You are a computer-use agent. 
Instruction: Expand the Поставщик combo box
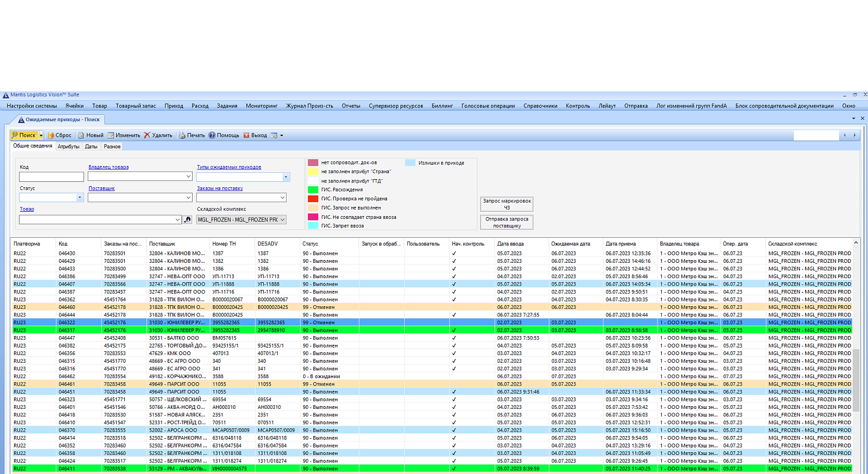click(x=188, y=198)
